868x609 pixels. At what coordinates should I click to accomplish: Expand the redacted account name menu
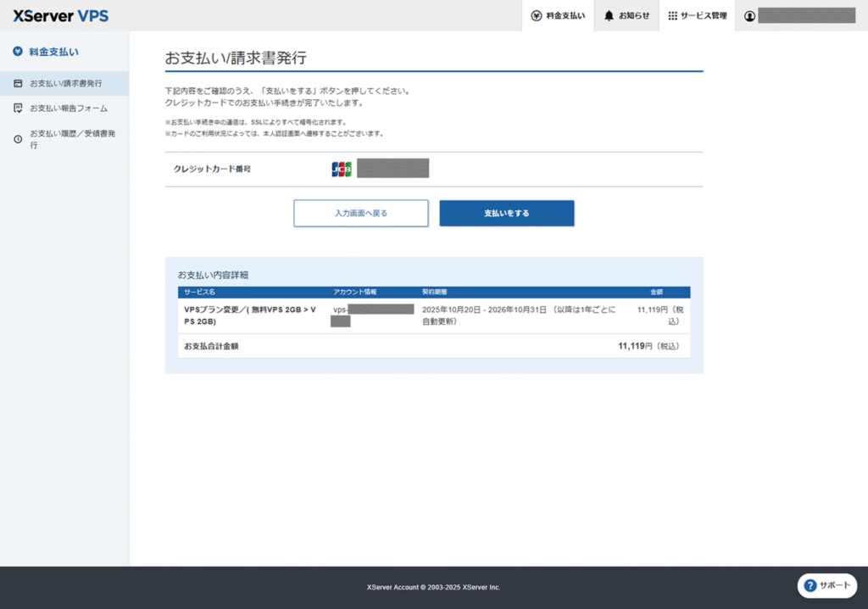click(x=806, y=15)
